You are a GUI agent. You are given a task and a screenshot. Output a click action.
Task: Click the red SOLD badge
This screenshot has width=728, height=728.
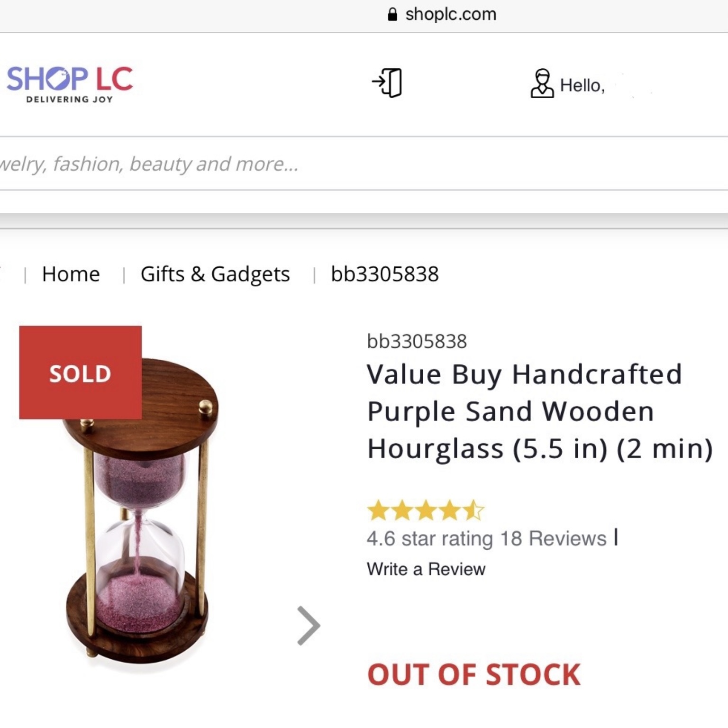coord(81,373)
